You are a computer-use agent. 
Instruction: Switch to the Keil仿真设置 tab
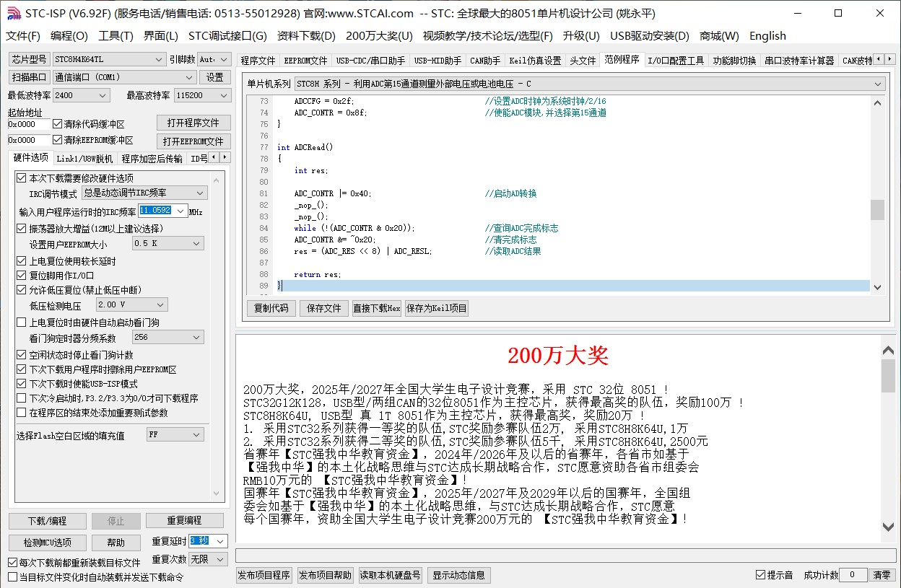[535, 61]
